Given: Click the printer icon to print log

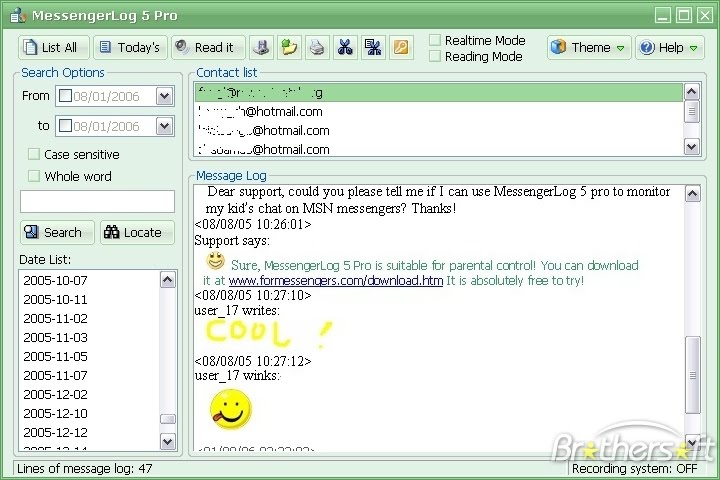Looking at the screenshot, I should 317,47.
